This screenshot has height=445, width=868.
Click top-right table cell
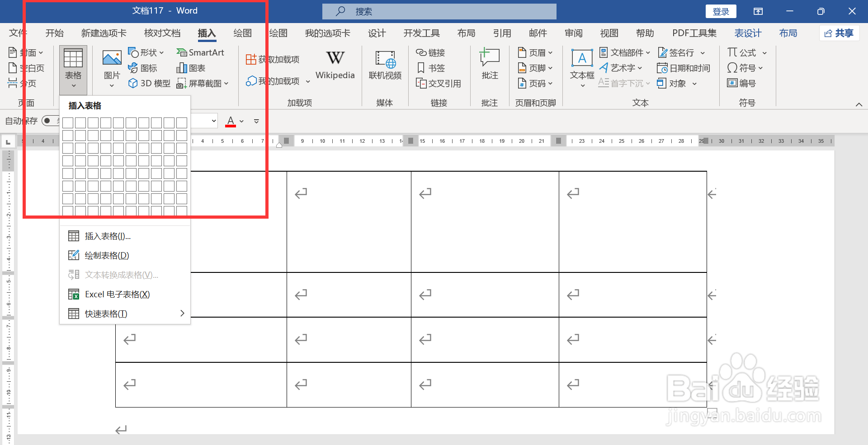[x=632, y=221]
